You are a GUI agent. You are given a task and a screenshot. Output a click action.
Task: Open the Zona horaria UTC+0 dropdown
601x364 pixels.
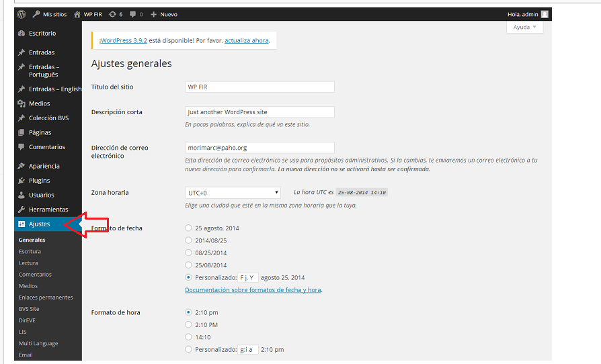(233, 193)
